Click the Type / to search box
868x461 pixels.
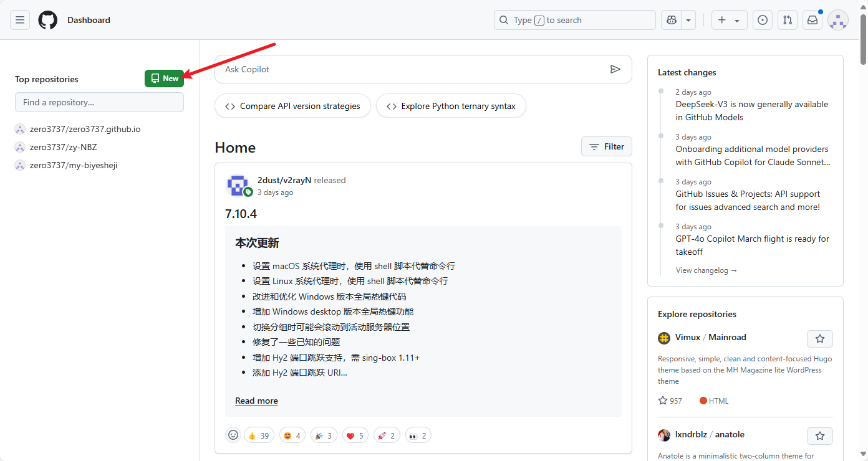pyautogui.click(x=575, y=20)
